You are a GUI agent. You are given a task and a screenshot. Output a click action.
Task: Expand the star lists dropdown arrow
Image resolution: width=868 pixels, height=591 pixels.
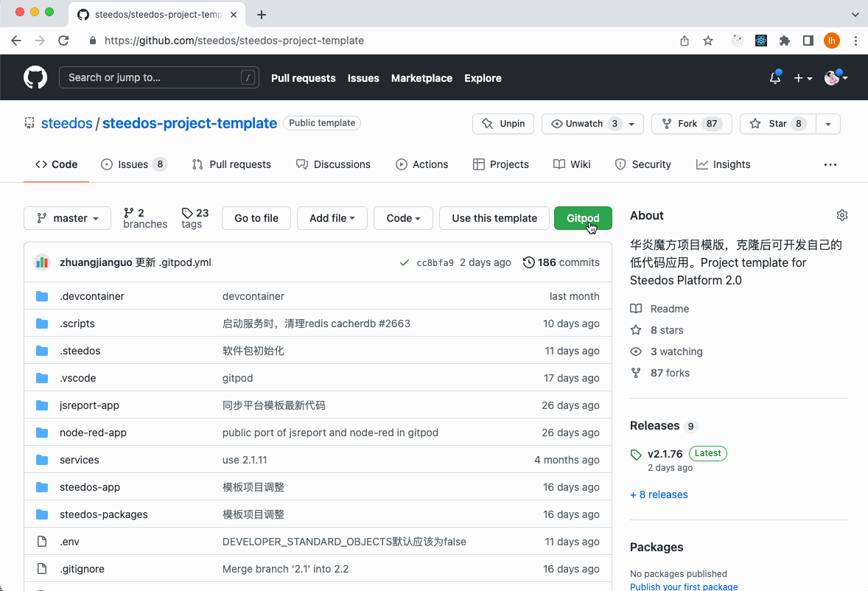tap(828, 123)
